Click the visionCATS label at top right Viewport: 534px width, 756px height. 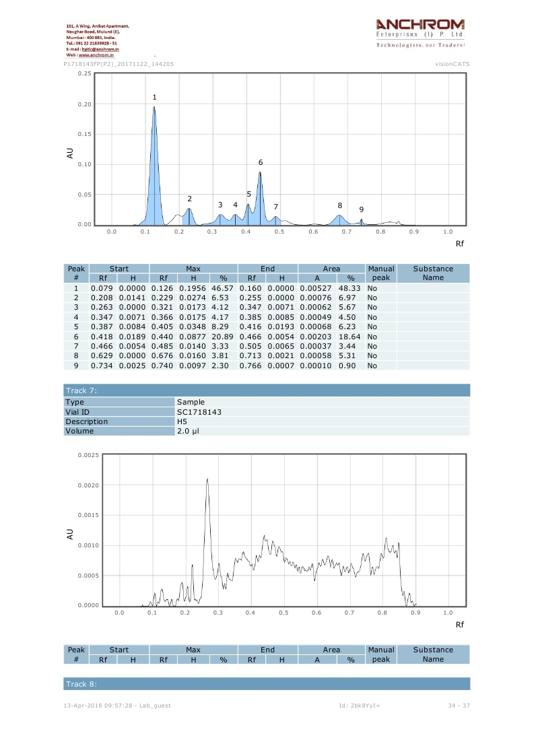coord(453,64)
